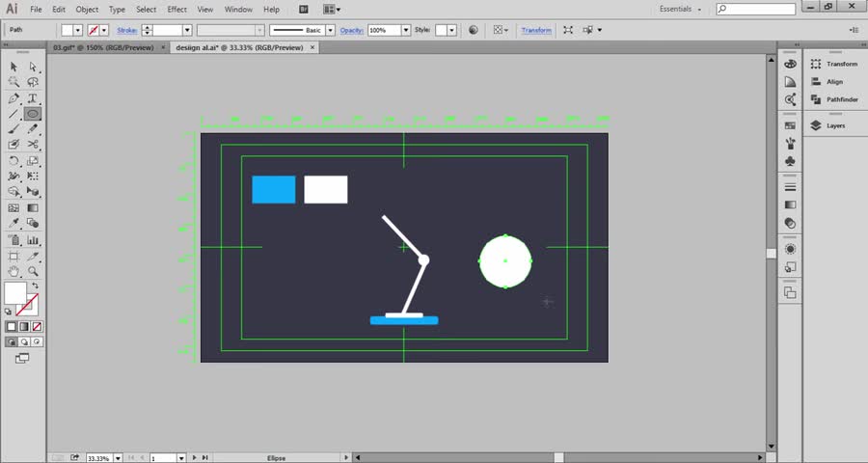Set paint to None in toolbox
Screen dimensions: 868x463
point(36,326)
